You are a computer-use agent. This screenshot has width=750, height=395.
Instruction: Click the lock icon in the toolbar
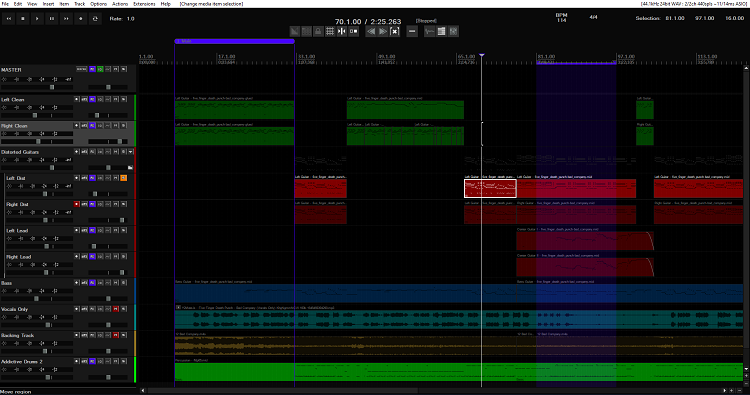pos(318,32)
